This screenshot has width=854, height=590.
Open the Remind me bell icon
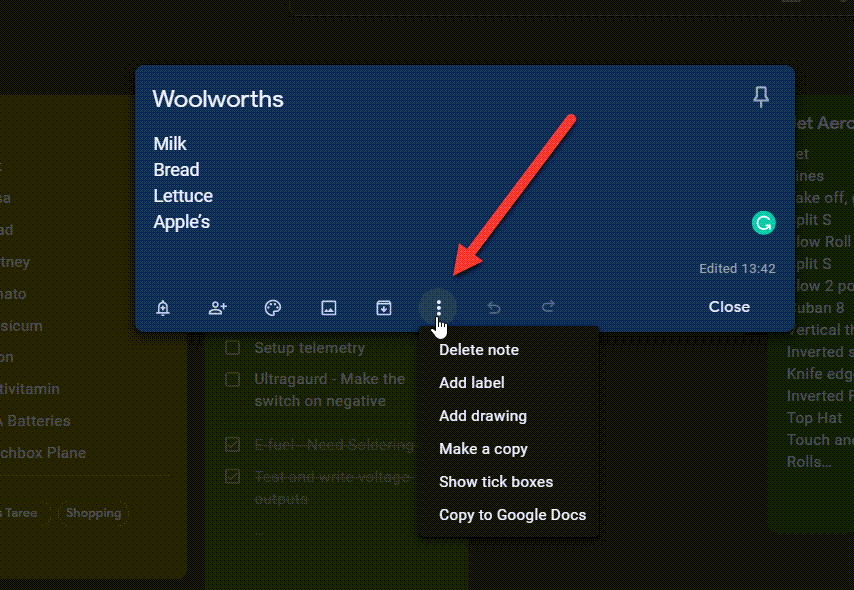163,308
